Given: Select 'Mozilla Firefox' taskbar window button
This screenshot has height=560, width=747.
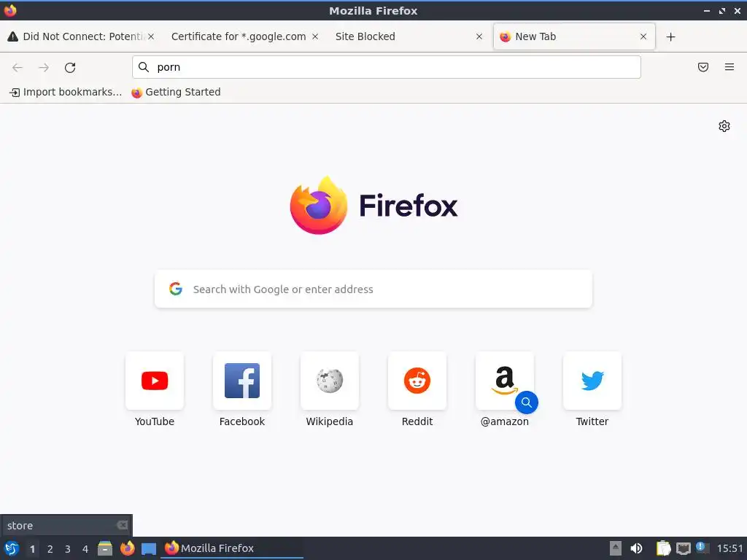Looking at the screenshot, I should pos(232,548).
